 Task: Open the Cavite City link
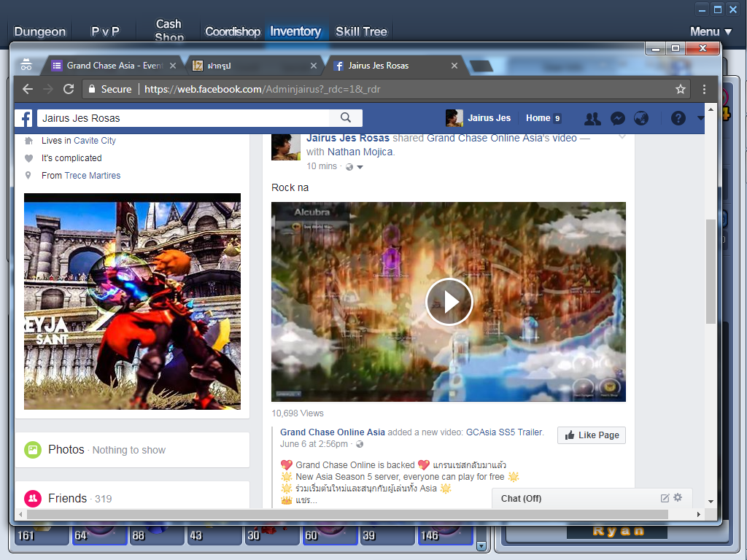point(95,141)
